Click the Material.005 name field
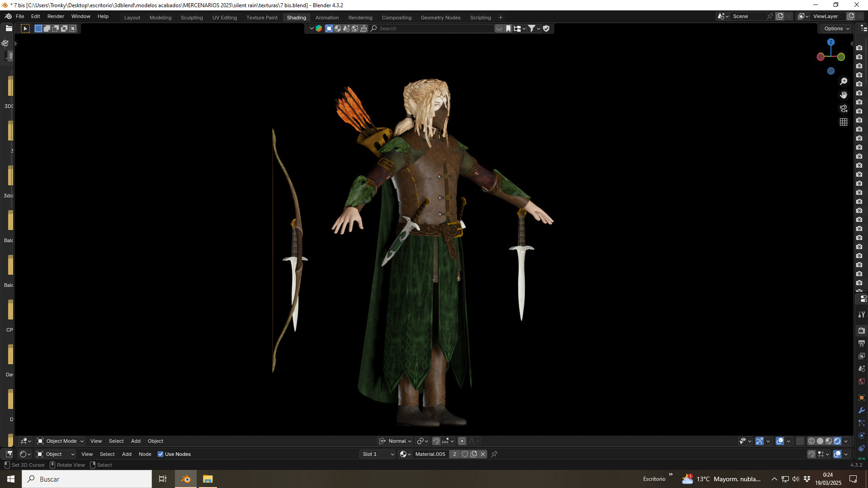The width and height of the screenshot is (868, 488). tap(431, 454)
